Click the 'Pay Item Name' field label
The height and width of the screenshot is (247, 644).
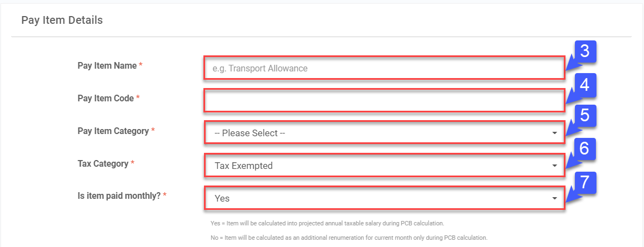pos(107,65)
